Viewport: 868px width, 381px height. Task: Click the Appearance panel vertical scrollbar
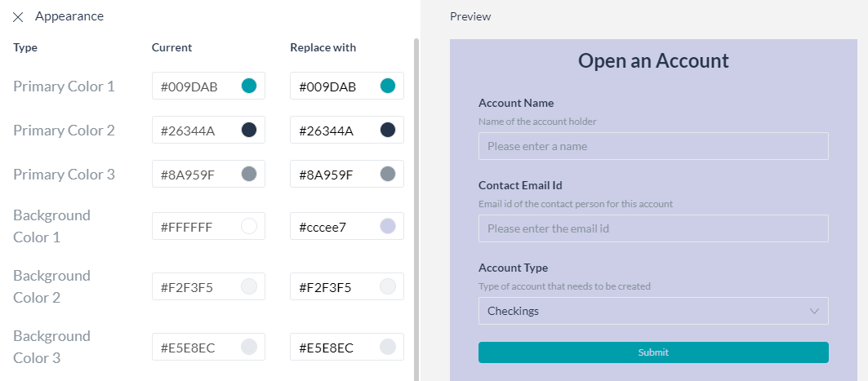tap(416, 210)
